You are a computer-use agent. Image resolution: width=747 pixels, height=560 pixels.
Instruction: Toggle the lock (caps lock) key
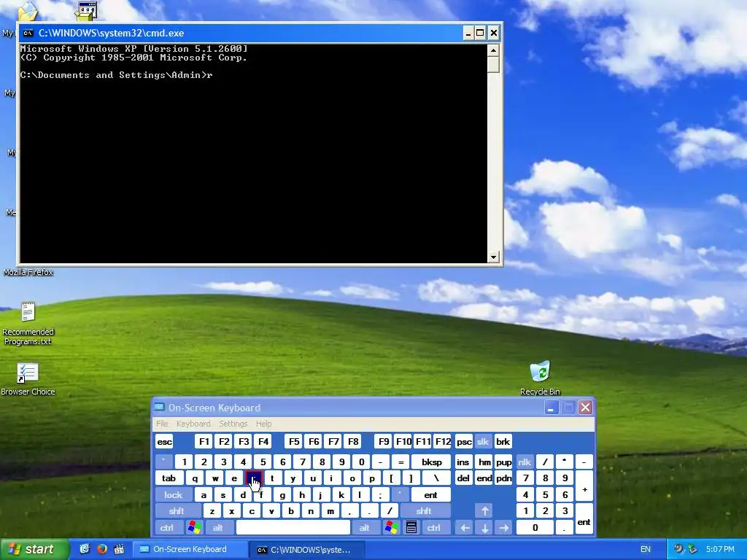click(174, 495)
